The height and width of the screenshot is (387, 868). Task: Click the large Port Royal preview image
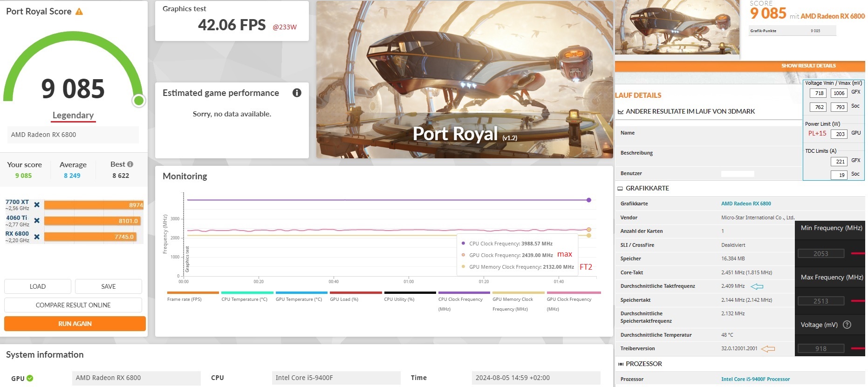[465, 80]
